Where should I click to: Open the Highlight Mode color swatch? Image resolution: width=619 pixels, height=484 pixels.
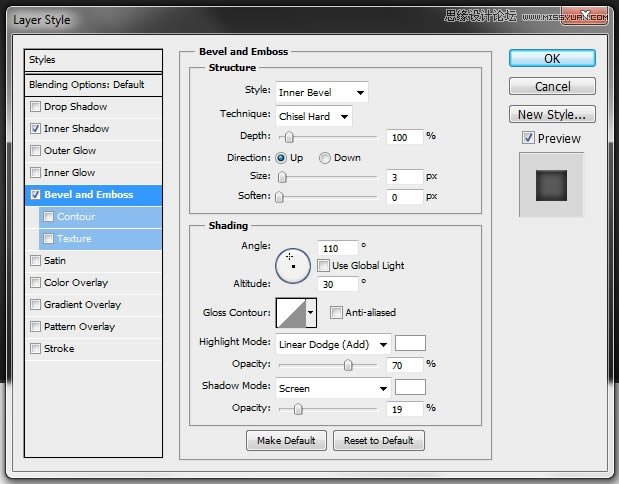point(410,343)
